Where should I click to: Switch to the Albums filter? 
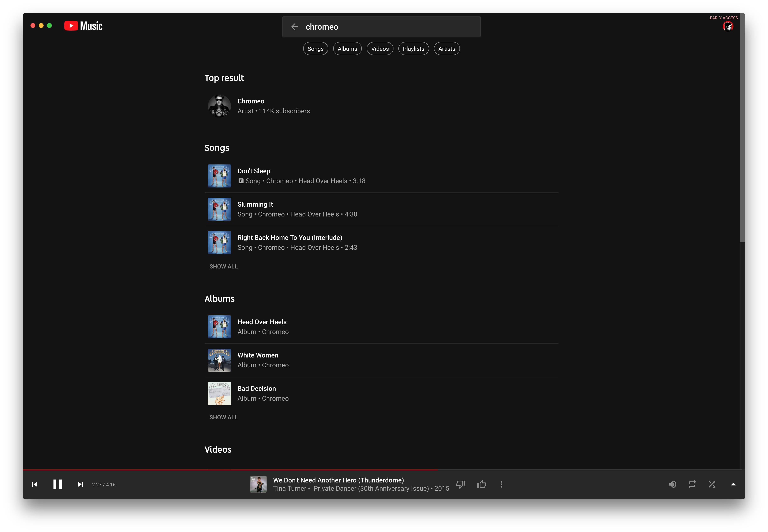point(347,48)
